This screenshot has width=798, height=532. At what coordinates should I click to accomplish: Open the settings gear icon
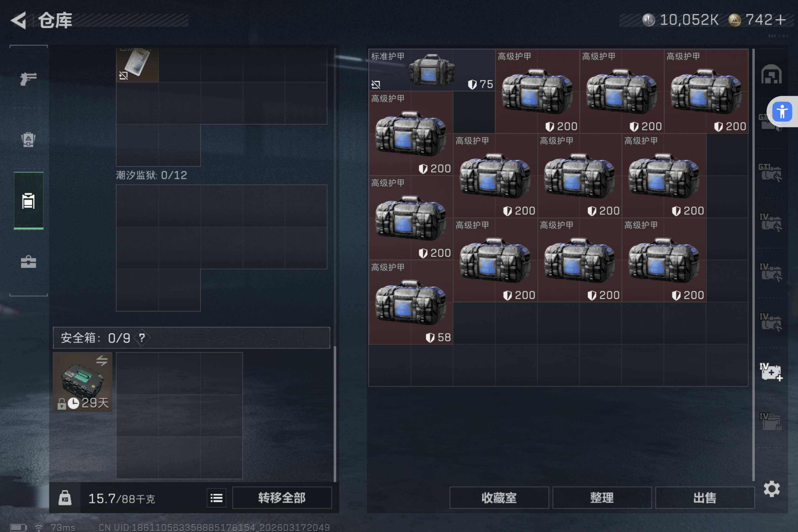point(771,488)
